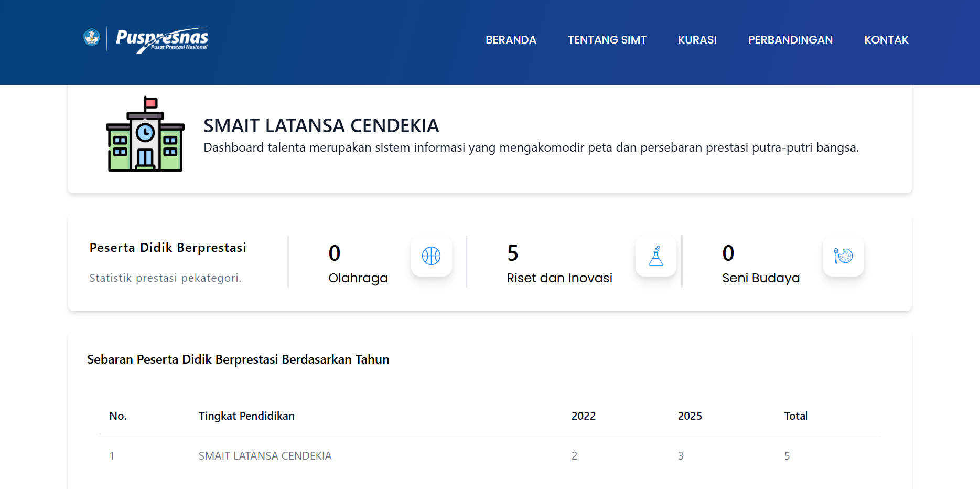Click the paint palette Seni Budaya icon
980x489 pixels.
click(x=843, y=256)
